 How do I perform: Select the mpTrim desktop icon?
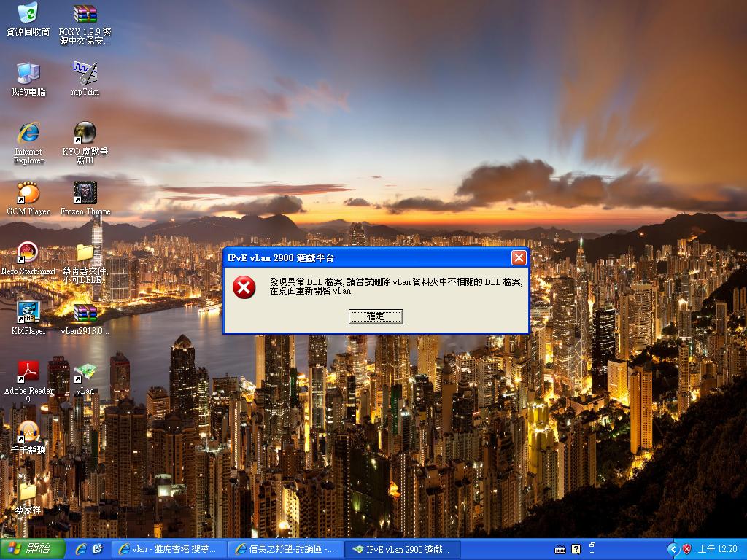(85, 73)
